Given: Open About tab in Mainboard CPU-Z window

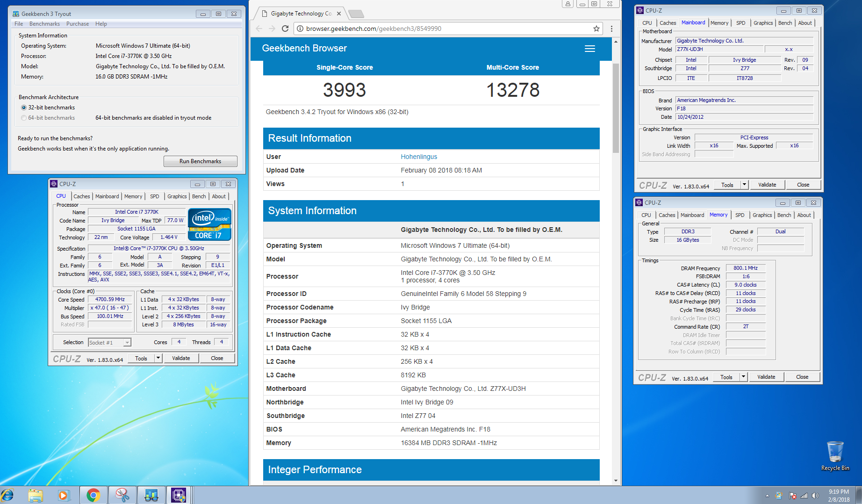Looking at the screenshot, I should click(x=805, y=23).
